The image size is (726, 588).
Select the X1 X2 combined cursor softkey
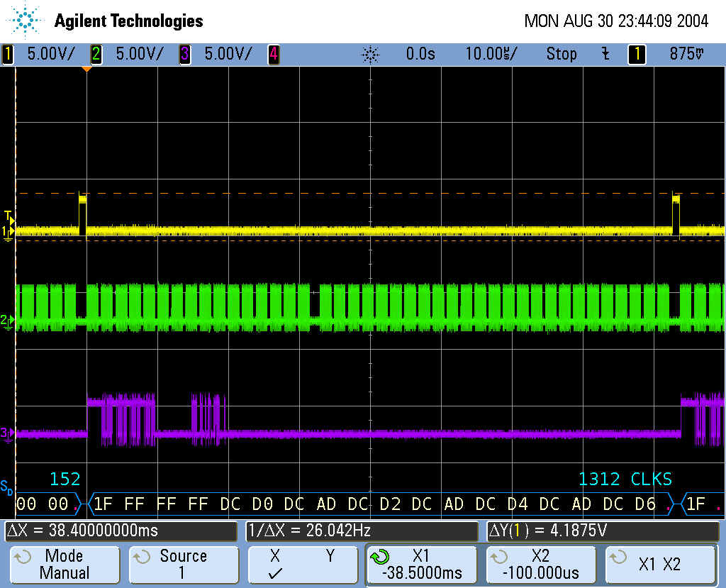click(x=659, y=565)
